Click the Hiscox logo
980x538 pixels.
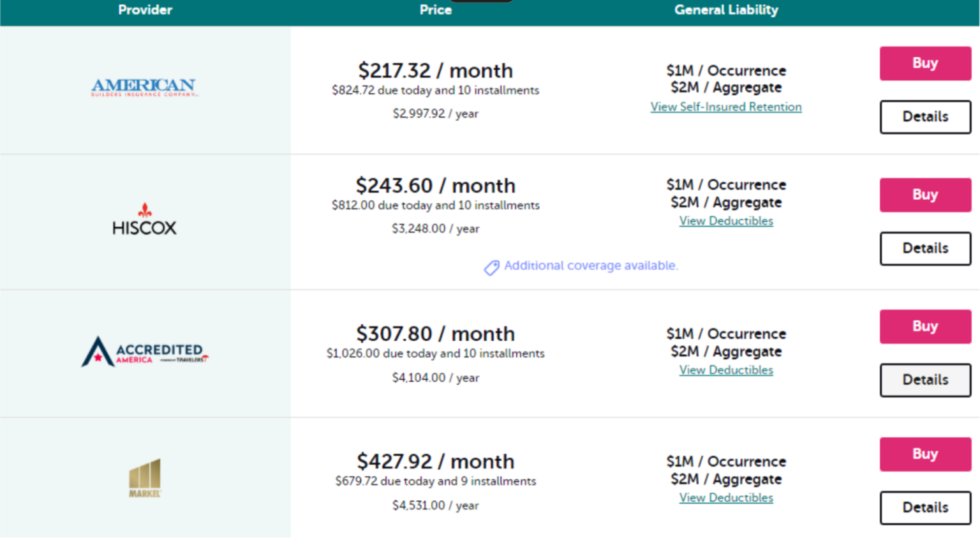pos(144,220)
